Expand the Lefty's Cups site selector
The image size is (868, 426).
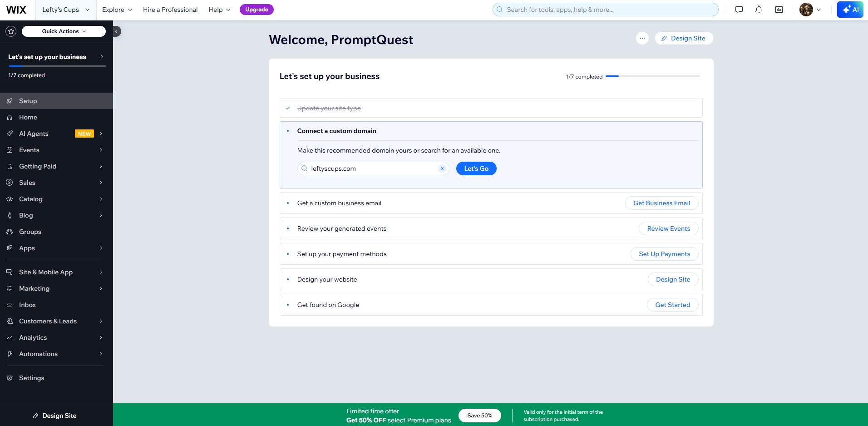66,10
